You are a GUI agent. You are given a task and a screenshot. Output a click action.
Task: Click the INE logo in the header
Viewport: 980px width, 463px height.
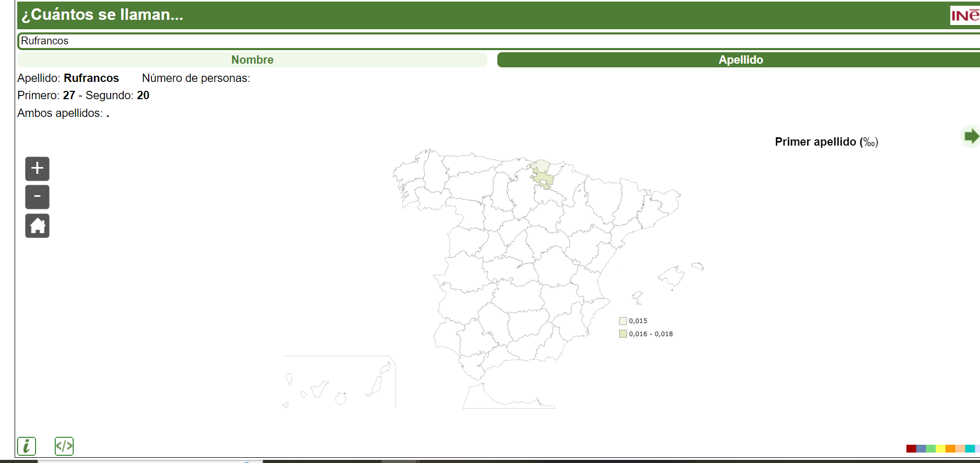(964, 16)
